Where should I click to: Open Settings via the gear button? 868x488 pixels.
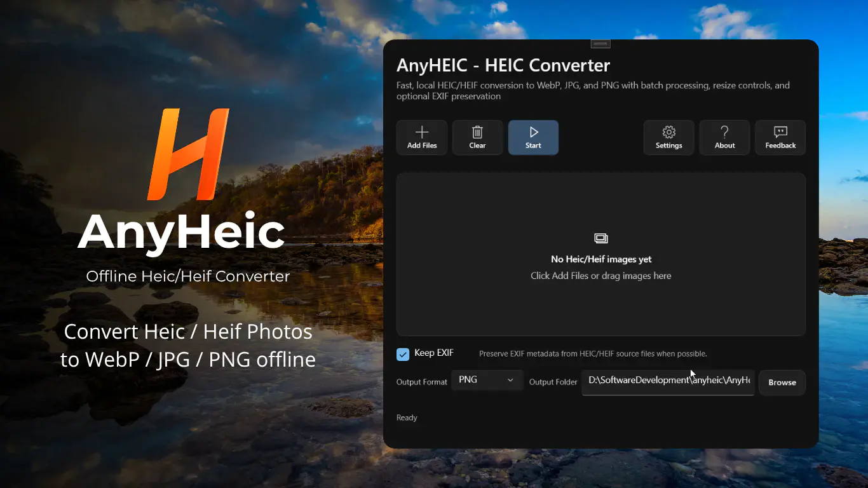point(668,137)
